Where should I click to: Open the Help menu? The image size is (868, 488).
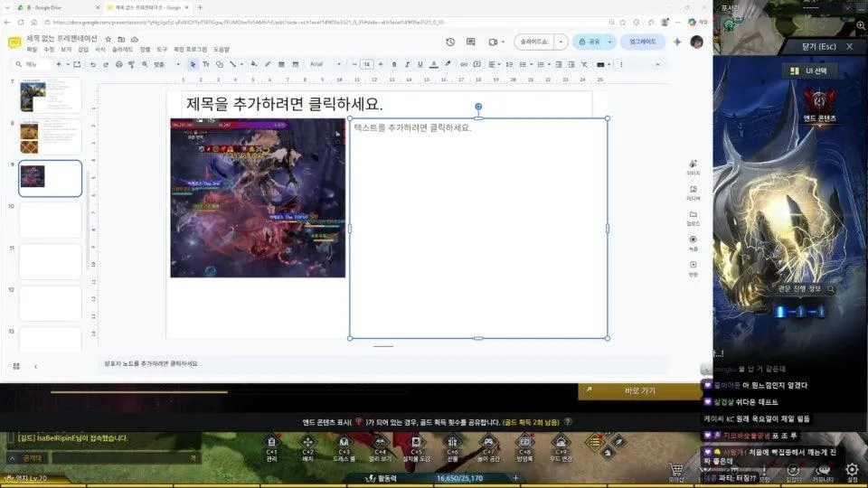point(222,50)
